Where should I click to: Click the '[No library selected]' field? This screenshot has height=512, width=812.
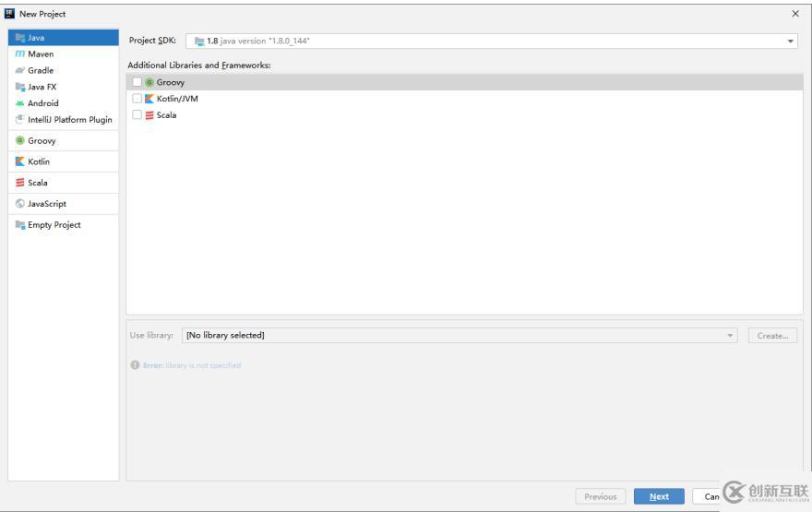[460, 336]
